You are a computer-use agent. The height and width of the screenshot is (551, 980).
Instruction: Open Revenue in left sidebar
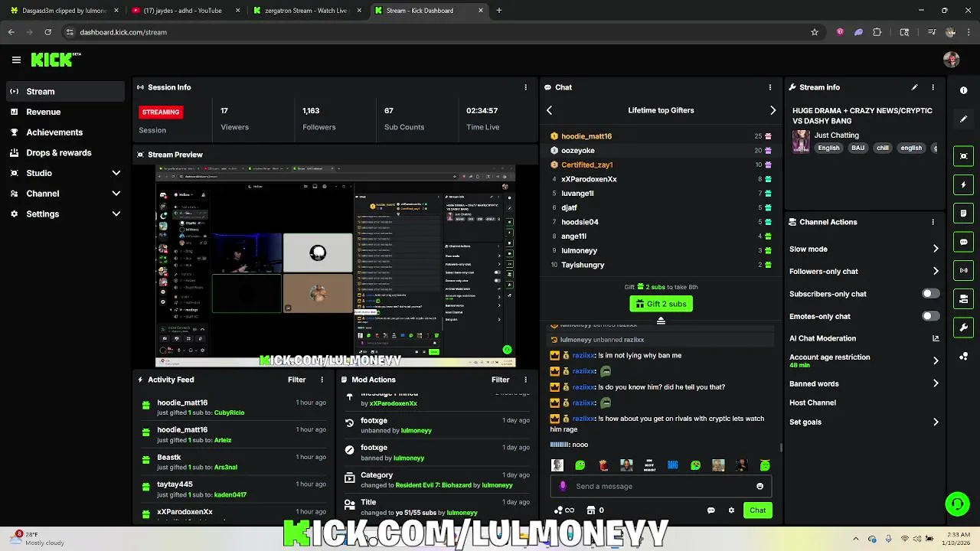[65, 112]
